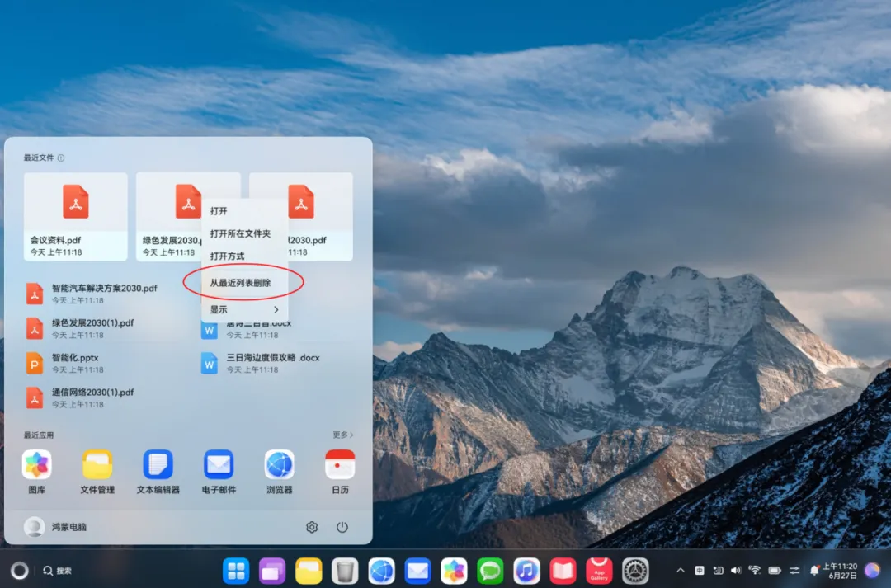This screenshot has width=891, height=588.
Task: Show more recent apps via 更多
Action: (x=342, y=435)
